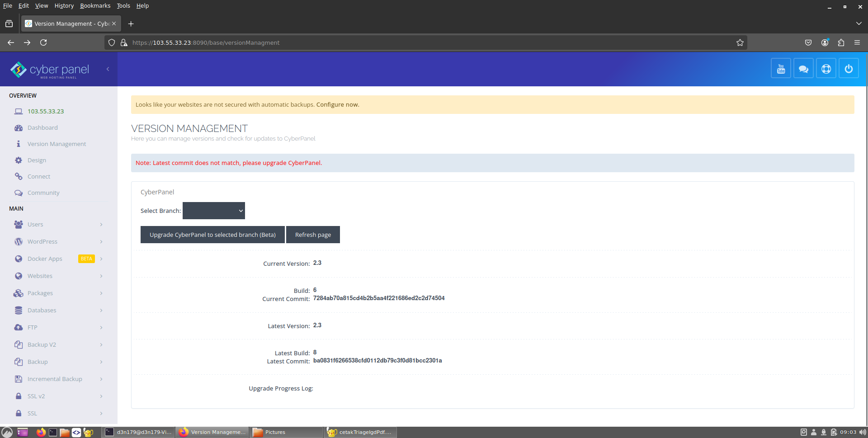Viewport: 868px width, 438px height.
Task: Click the support lifebuoy icon
Action: click(x=826, y=69)
